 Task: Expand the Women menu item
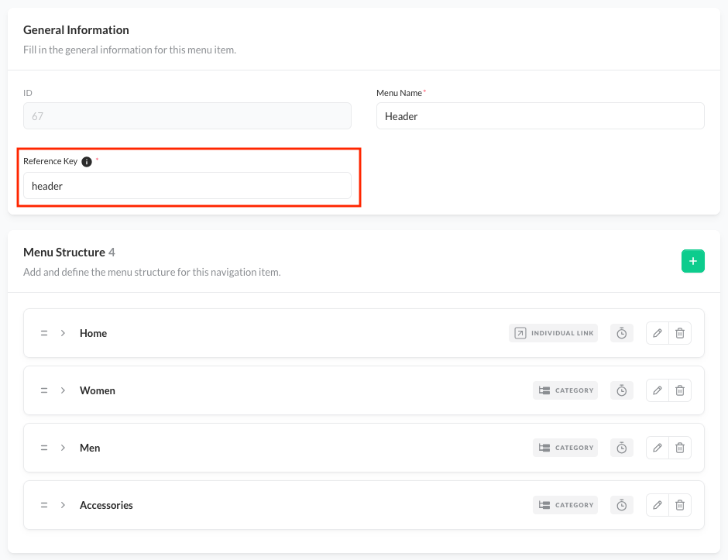(64, 390)
